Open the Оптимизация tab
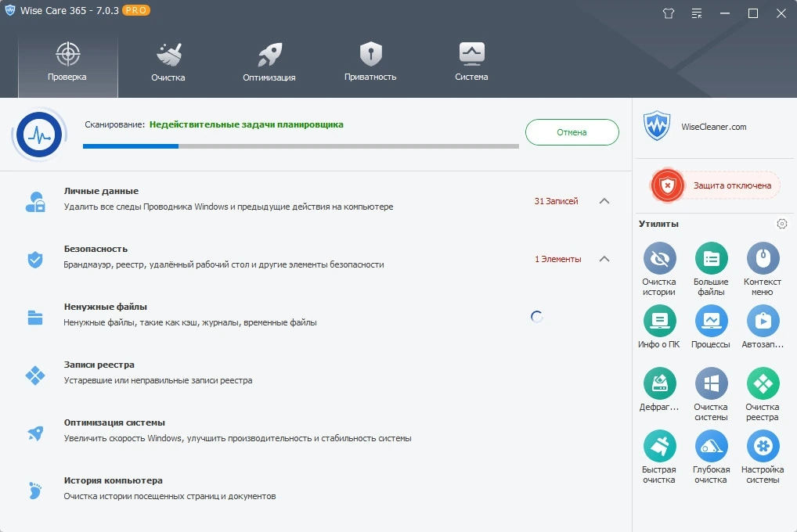The width and height of the screenshot is (797, 532). click(269, 63)
